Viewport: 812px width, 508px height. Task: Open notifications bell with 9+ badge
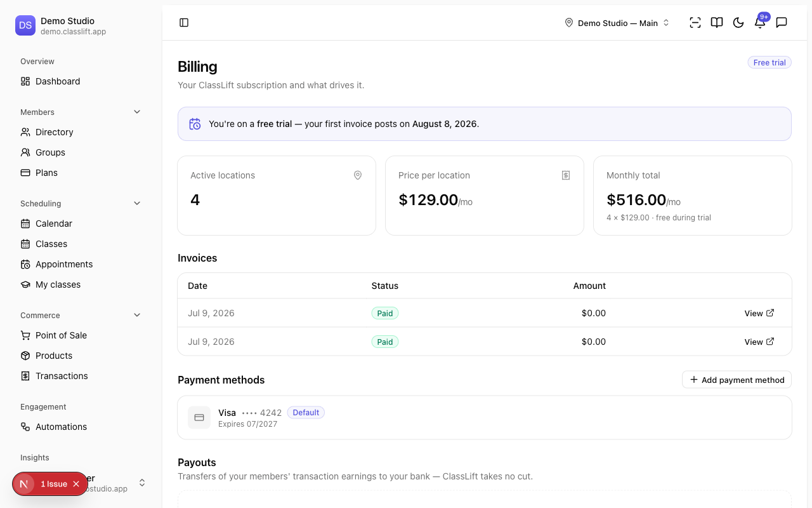point(760,23)
